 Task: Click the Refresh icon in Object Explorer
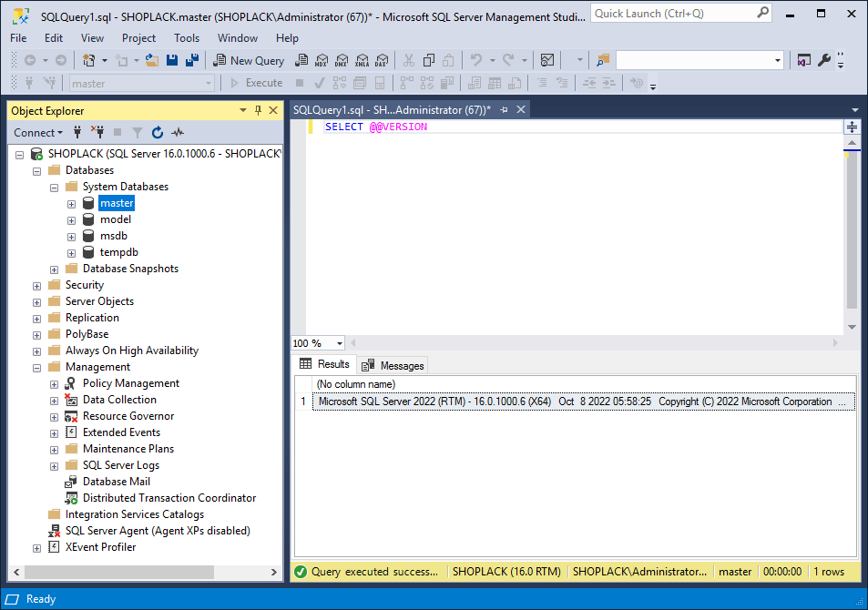[x=158, y=132]
